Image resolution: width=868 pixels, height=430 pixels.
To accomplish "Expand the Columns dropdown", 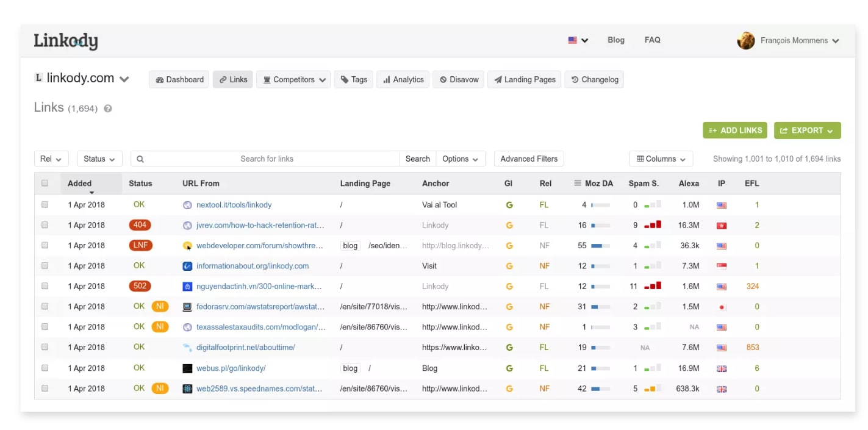I will [x=661, y=159].
